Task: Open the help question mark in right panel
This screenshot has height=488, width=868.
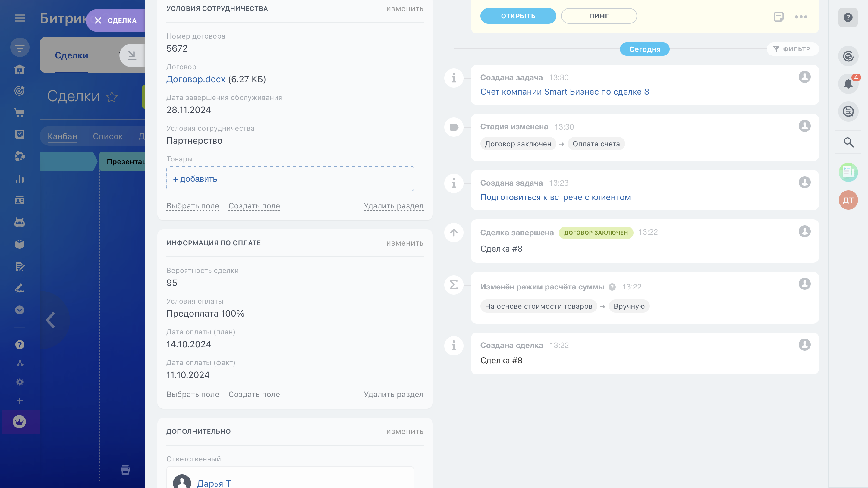Action: pos(848,17)
